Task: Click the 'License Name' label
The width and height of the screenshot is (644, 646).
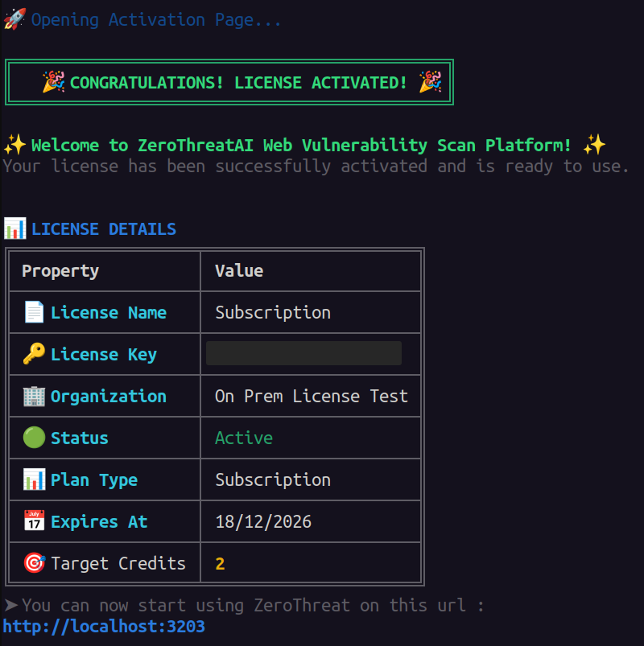Action: (x=109, y=313)
